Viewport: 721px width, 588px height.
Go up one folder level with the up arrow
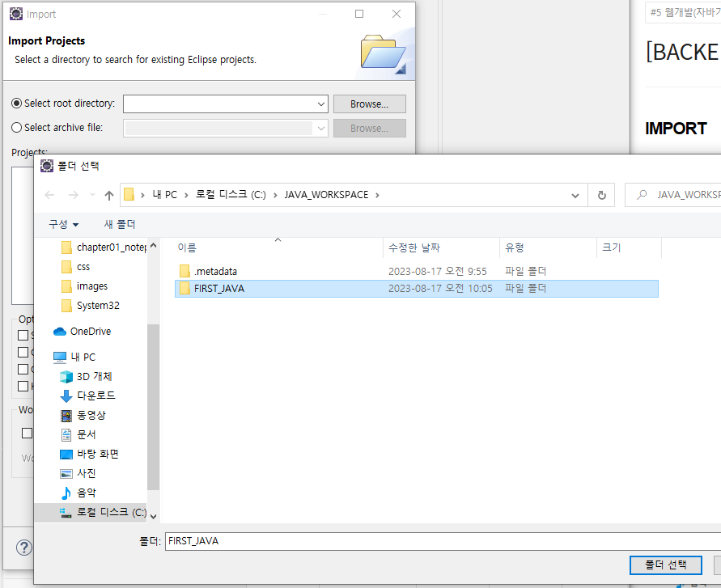click(x=109, y=196)
